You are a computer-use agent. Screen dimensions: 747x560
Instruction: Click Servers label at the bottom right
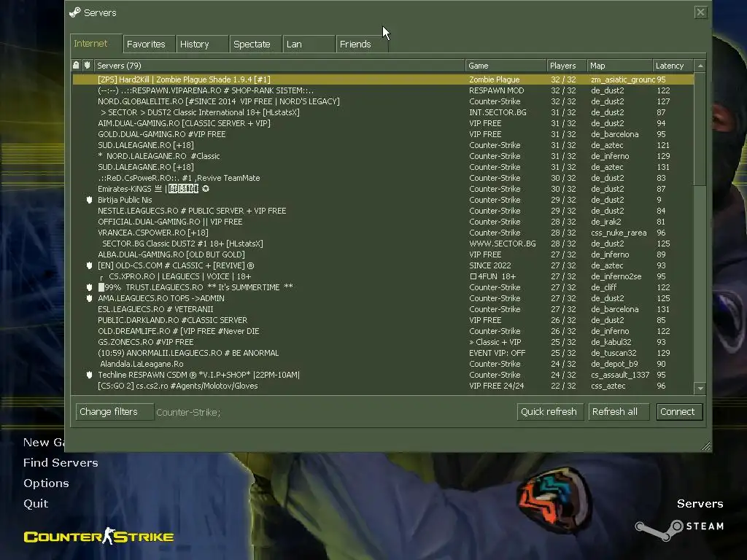coord(700,504)
